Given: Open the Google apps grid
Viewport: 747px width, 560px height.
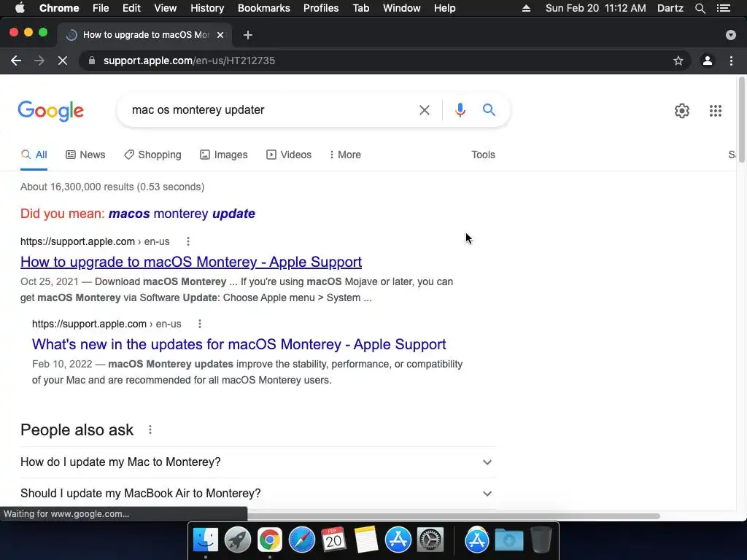Looking at the screenshot, I should coord(715,111).
